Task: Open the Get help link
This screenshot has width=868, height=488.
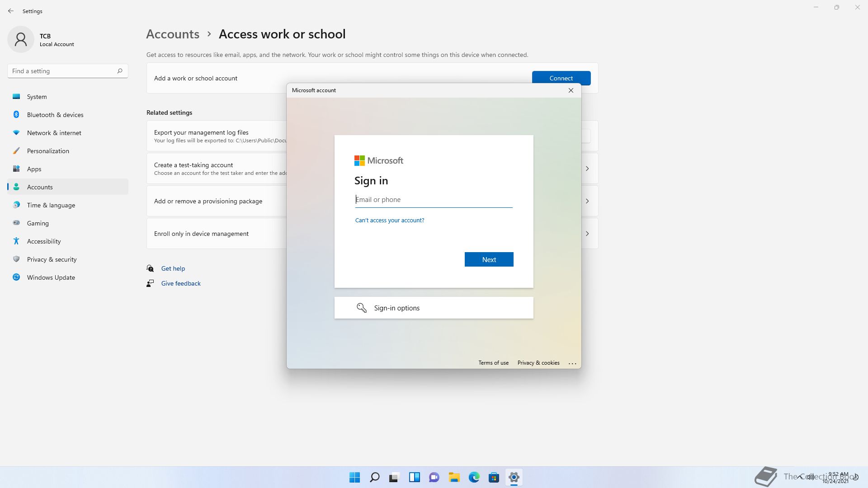Action: point(173,268)
